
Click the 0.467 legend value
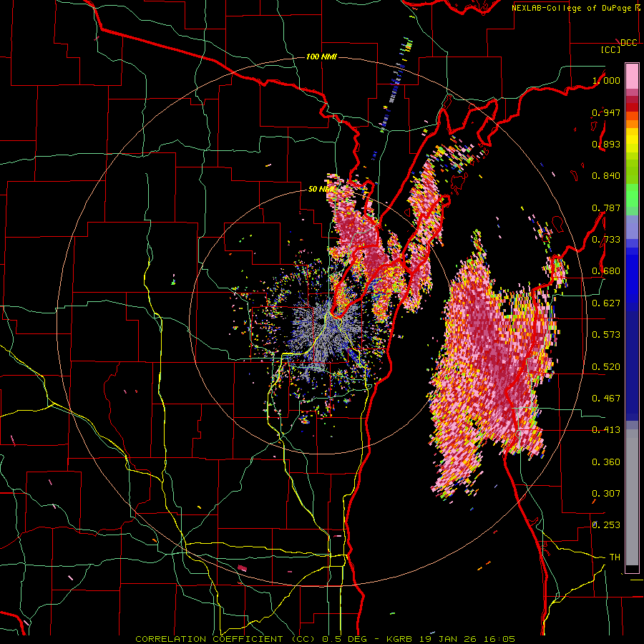pos(606,399)
